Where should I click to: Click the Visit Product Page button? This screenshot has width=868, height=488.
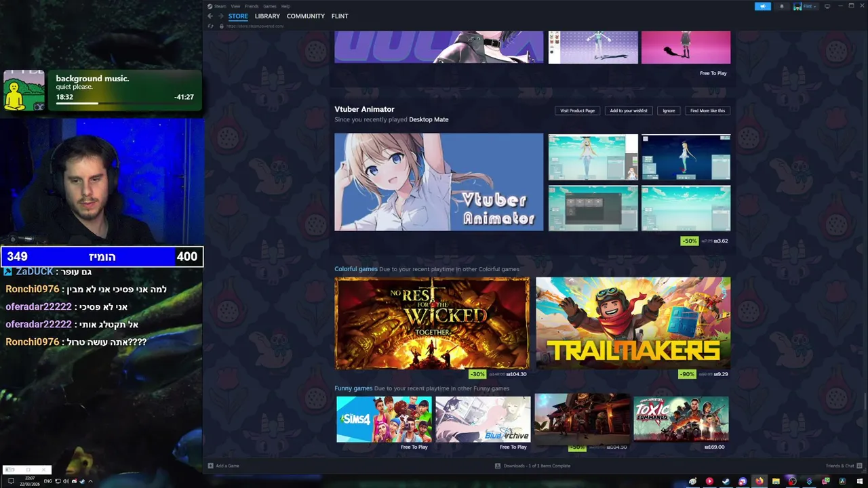point(577,110)
